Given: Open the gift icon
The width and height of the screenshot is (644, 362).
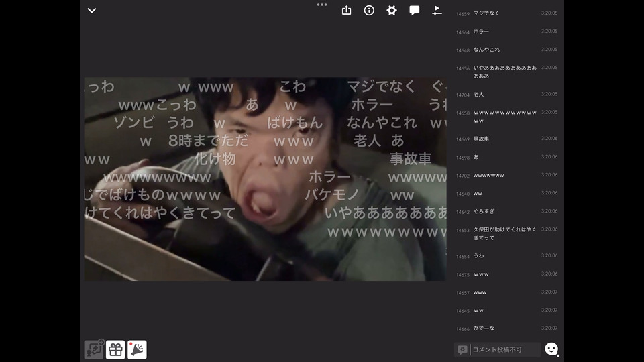Looking at the screenshot, I should click(x=115, y=350).
